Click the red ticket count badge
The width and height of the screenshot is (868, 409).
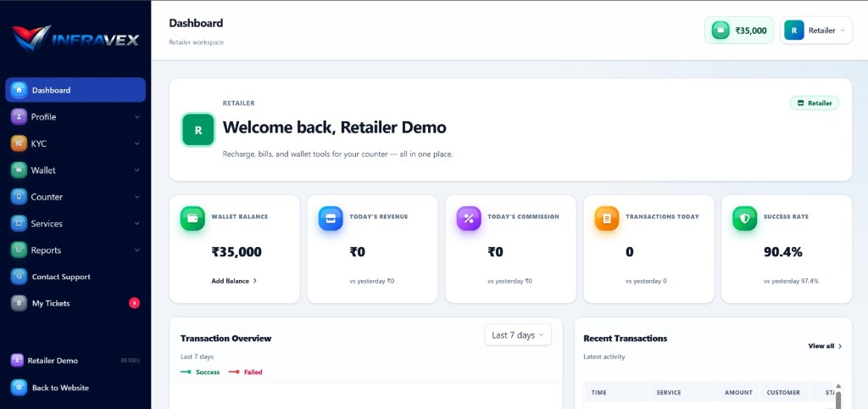coord(134,303)
